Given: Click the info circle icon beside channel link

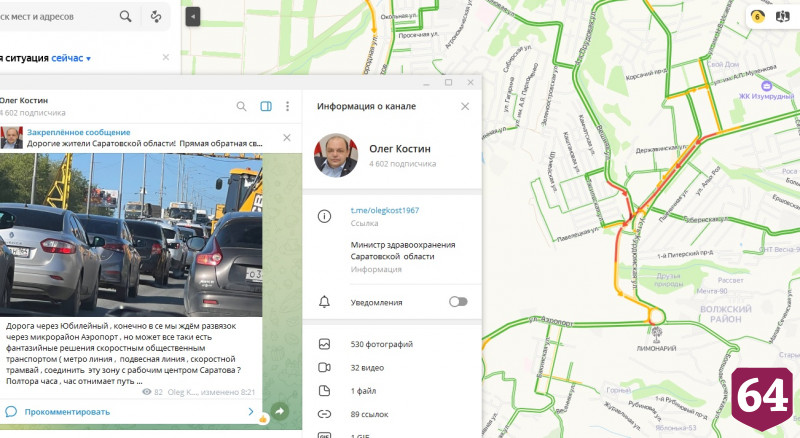Looking at the screenshot, I should pyautogui.click(x=324, y=216).
